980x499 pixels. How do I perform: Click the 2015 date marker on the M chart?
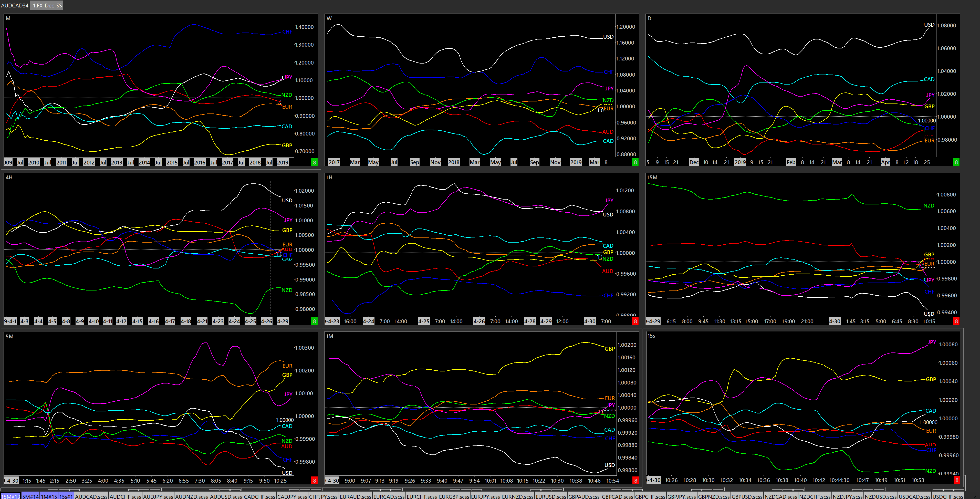coord(172,162)
